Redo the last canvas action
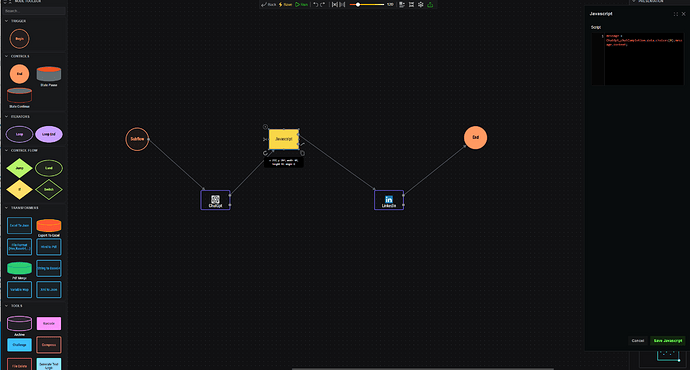Viewport: 690px width, 370px height. 323,4
